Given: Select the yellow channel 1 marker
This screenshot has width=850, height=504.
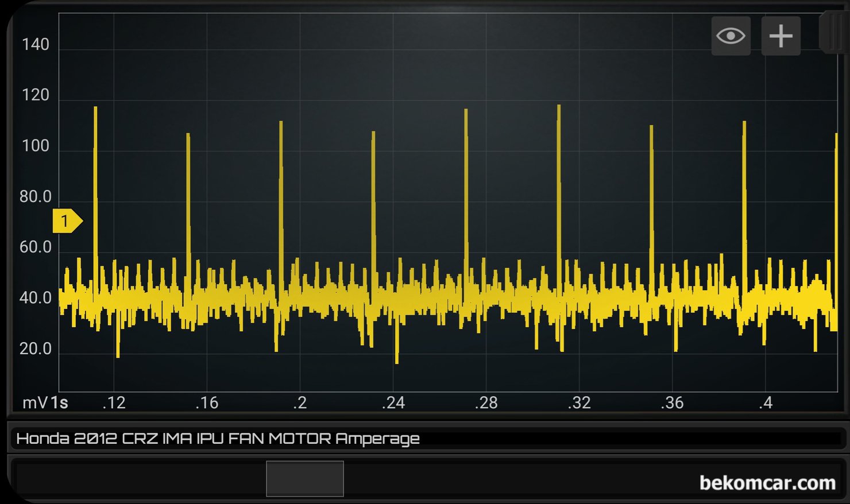Looking at the screenshot, I should tap(67, 221).
